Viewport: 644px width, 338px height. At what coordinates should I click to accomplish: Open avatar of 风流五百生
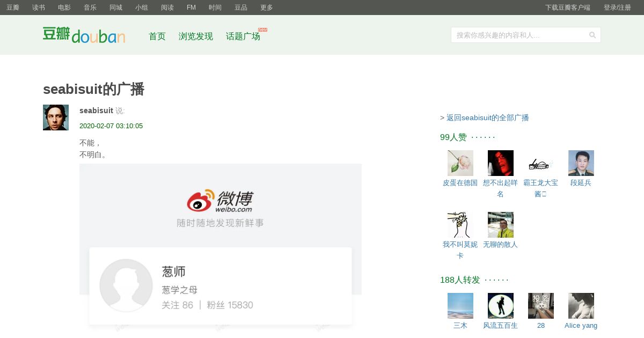click(501, 306)
